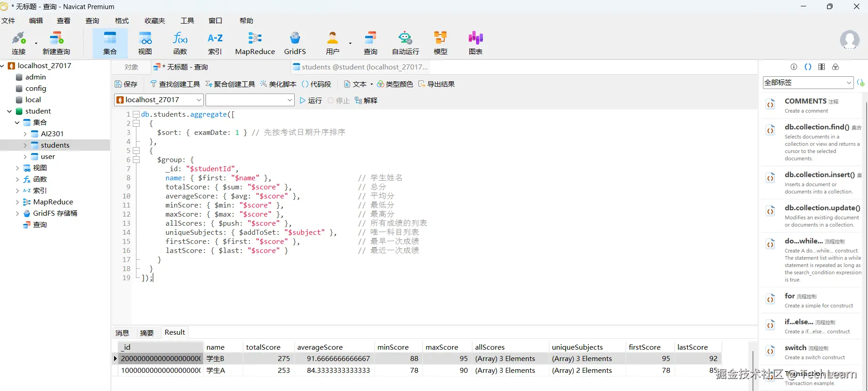Switch to the 消息 messages tab

point(122,333)
